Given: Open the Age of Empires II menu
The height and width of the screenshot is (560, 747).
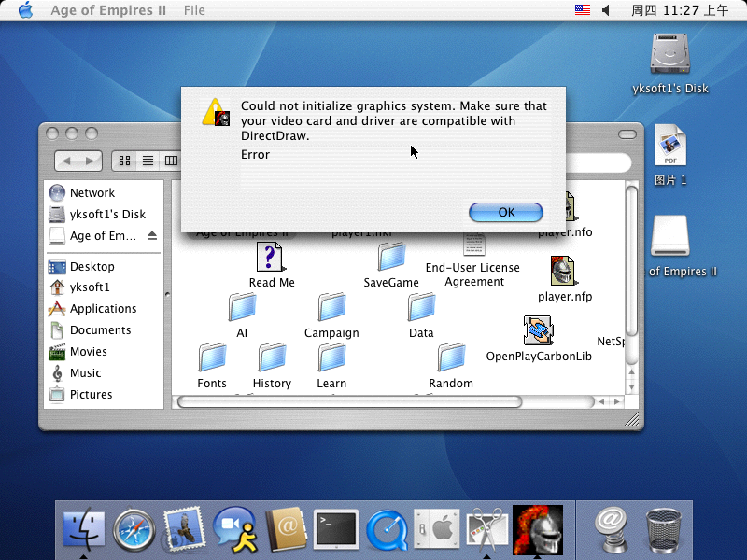Looking at the screenshot, I should (108, 10).
